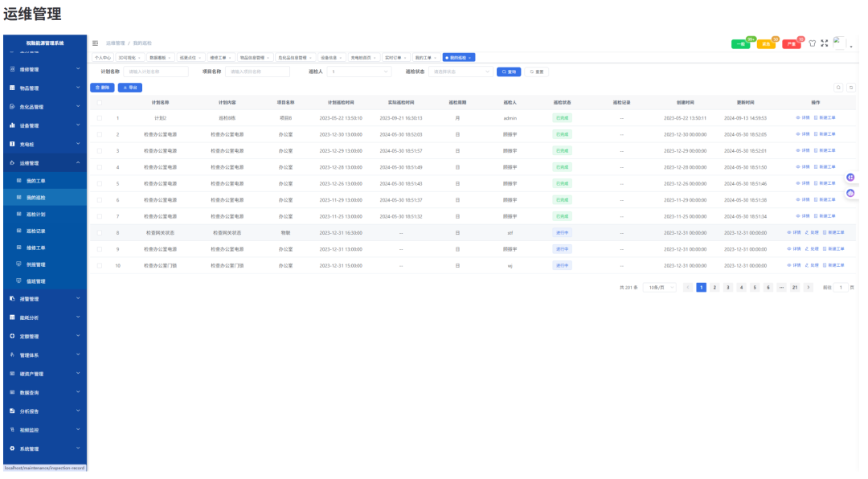Click the blue 查询 search button

click(509, 72)
